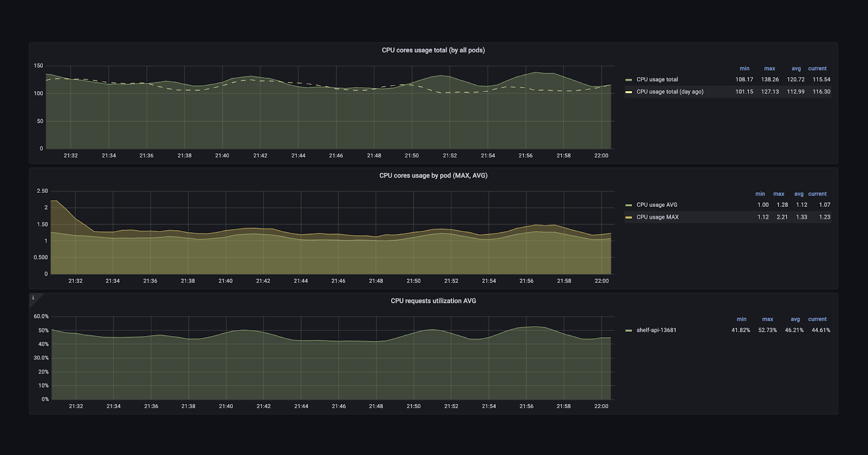Click the 46.21% avg value for shelf-api-13681

(794, 330)
